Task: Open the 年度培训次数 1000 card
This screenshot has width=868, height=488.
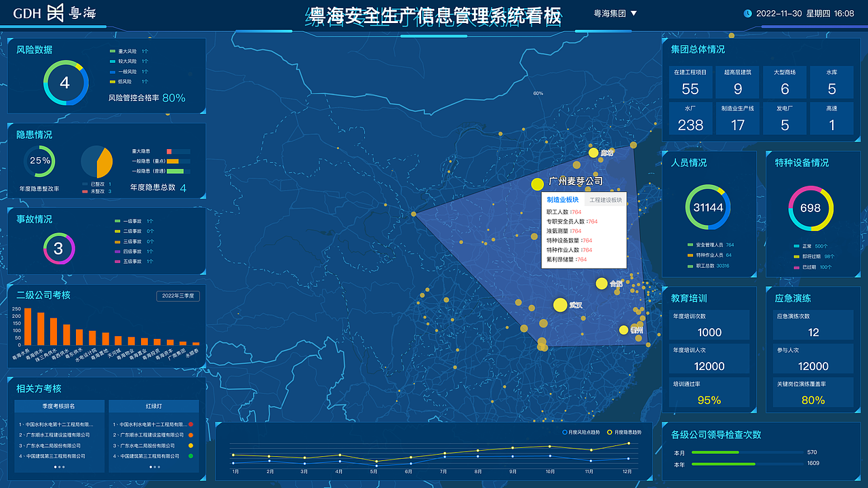Action: tap(709, 325)
